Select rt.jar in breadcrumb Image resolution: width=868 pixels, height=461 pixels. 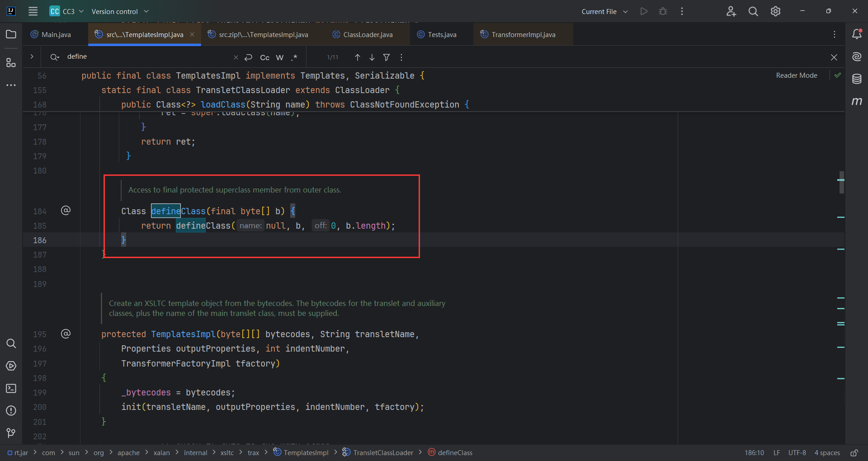pos(18,453)
